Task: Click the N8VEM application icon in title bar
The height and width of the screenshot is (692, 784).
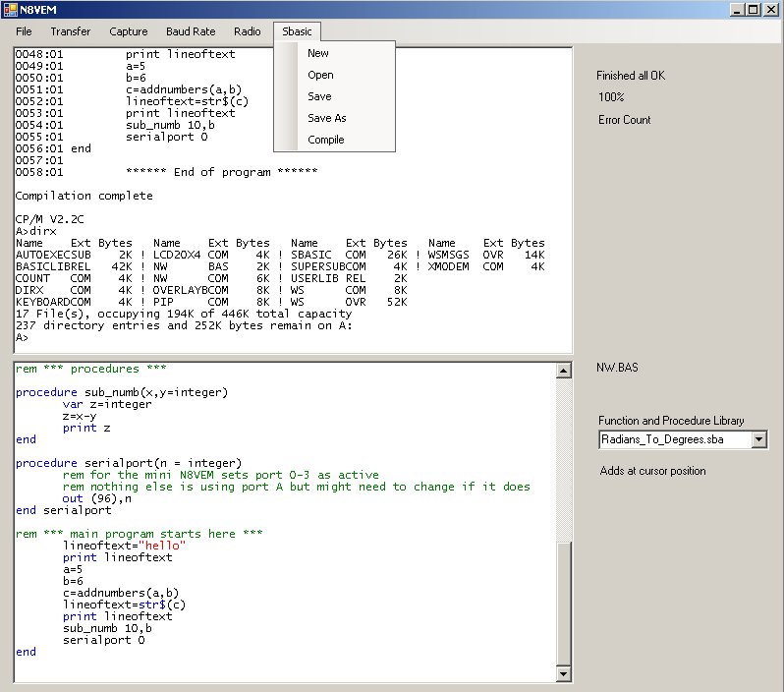Action: [x=10, y=10]
